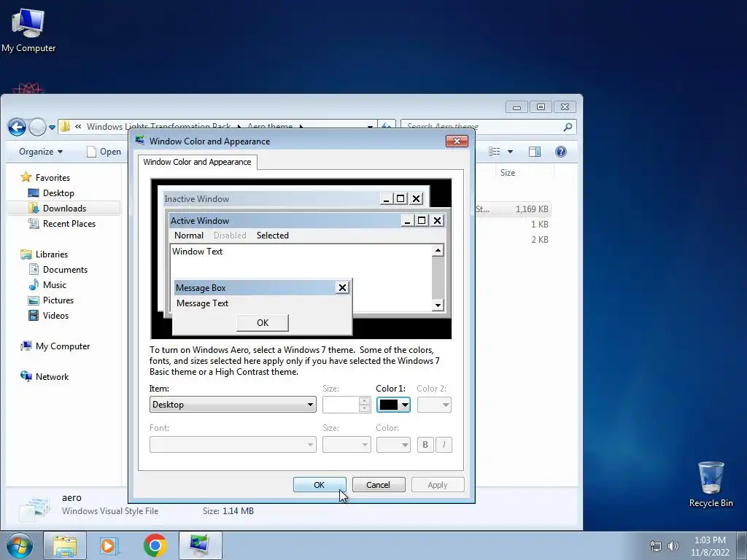Toggle Explorer preview pane icon

535,152
